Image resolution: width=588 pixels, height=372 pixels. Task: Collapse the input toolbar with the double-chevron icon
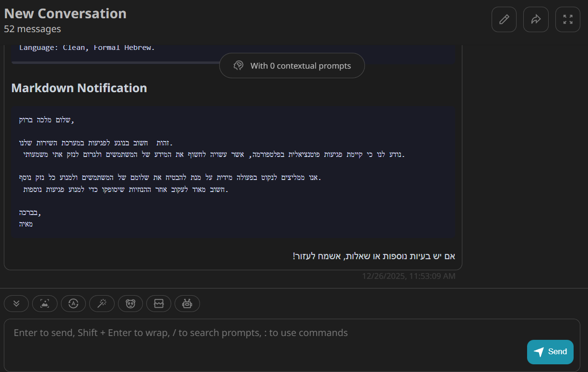click(x=16, y=303)
